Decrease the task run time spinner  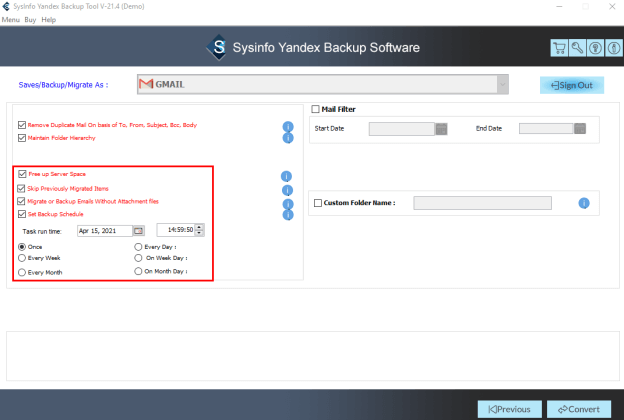pos(199,233)
